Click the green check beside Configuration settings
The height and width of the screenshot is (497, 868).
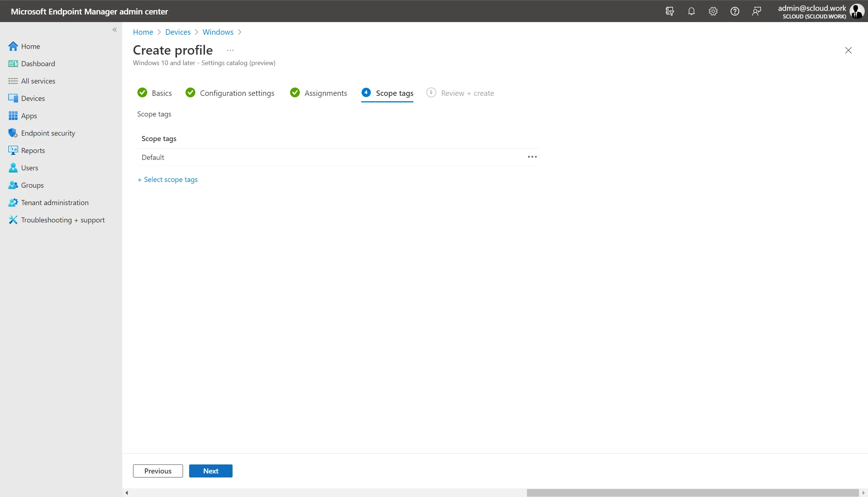190,93
